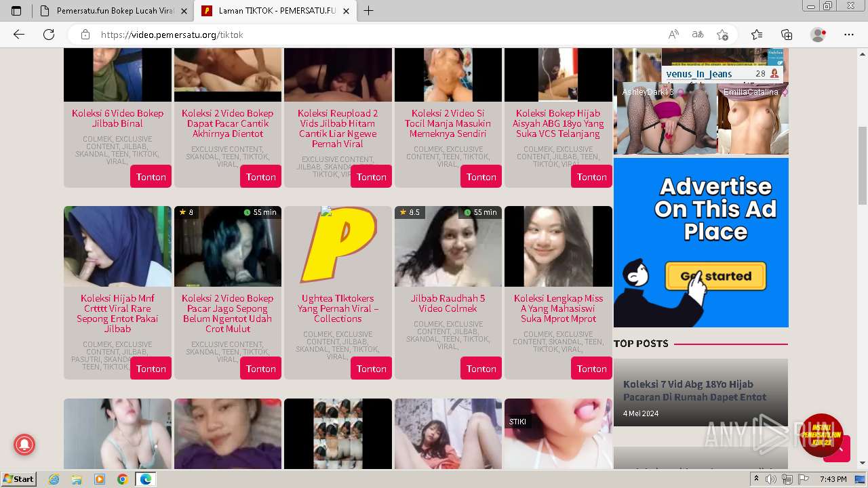Click the yellow P logo thumbnail
Image resolution: width=868 pixels, height=488 pixels.
pos(338,246)
